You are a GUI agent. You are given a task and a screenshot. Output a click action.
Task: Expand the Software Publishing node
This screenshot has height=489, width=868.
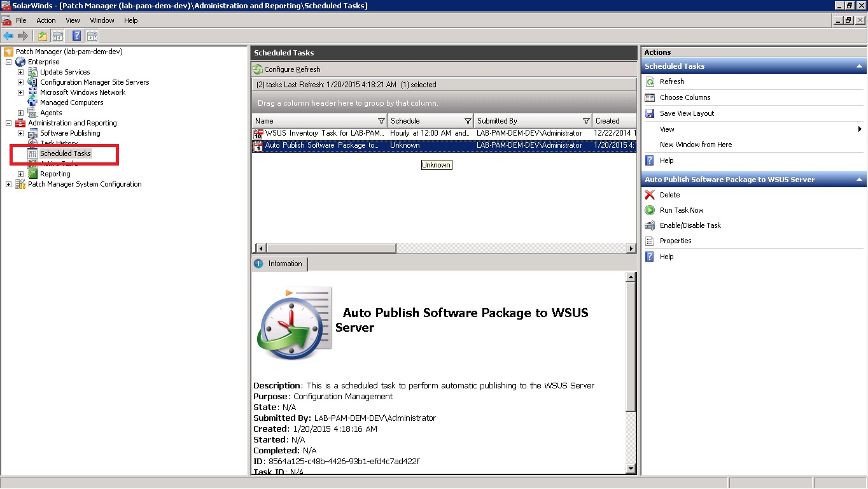[20, 133]
